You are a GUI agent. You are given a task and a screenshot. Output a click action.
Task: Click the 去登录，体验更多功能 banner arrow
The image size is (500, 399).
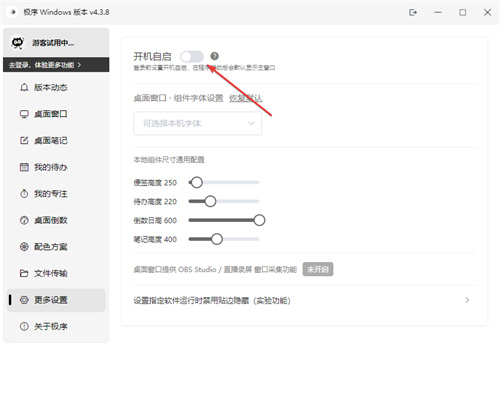(79, 65)
